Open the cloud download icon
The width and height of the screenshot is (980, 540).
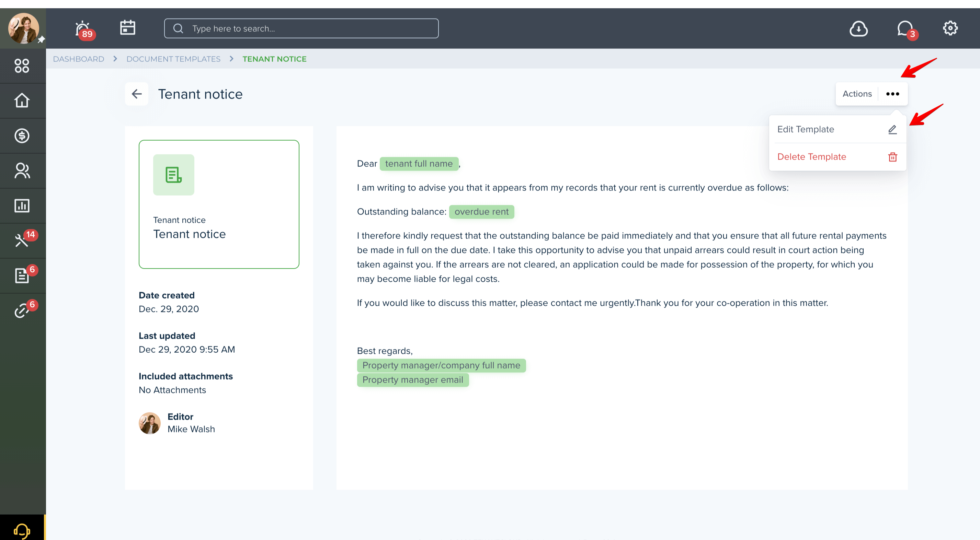[x=859, y=28]
